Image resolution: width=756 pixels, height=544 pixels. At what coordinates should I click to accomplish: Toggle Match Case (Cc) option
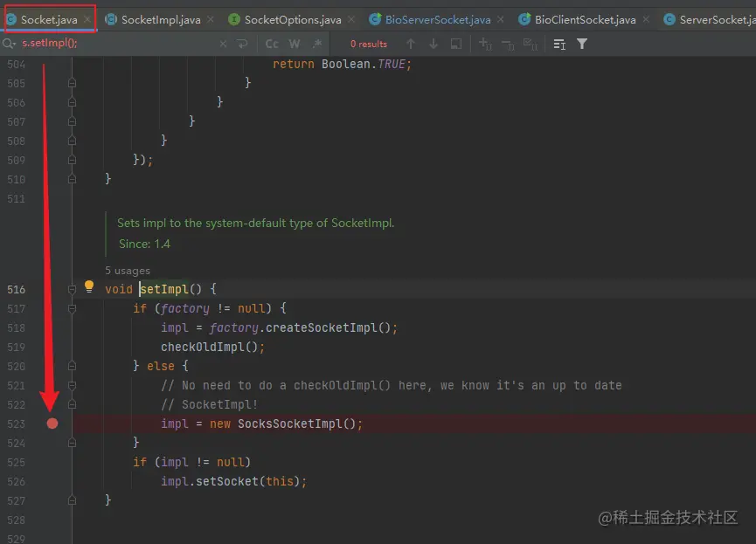(272, 44)
